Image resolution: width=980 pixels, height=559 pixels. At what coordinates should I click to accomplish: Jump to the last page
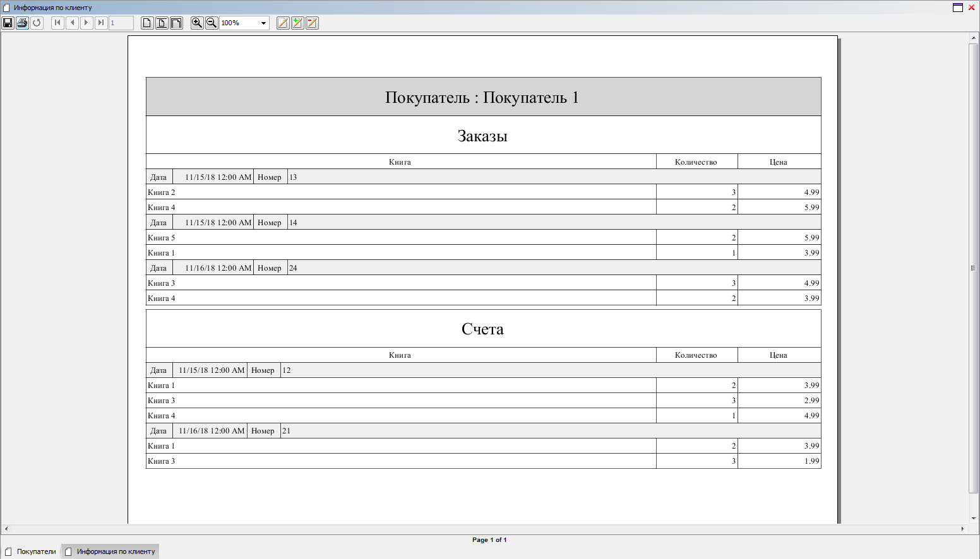[x=101, y=23]
